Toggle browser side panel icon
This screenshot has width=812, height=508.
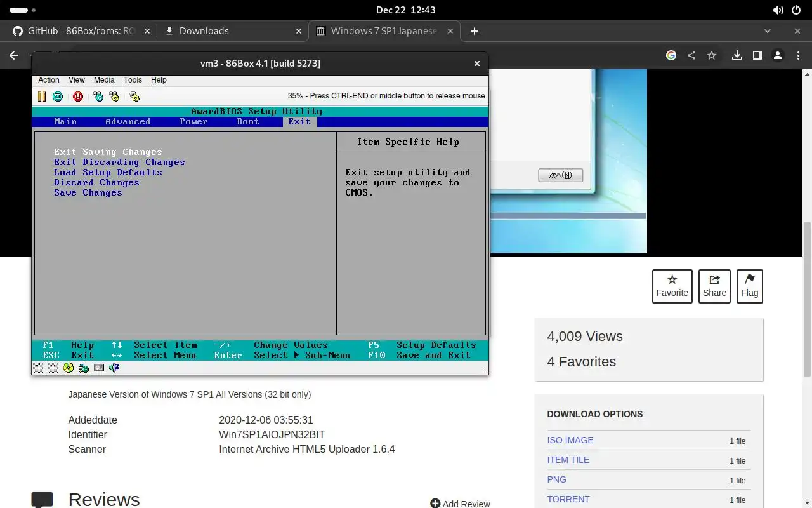click(x=757, y=56)
